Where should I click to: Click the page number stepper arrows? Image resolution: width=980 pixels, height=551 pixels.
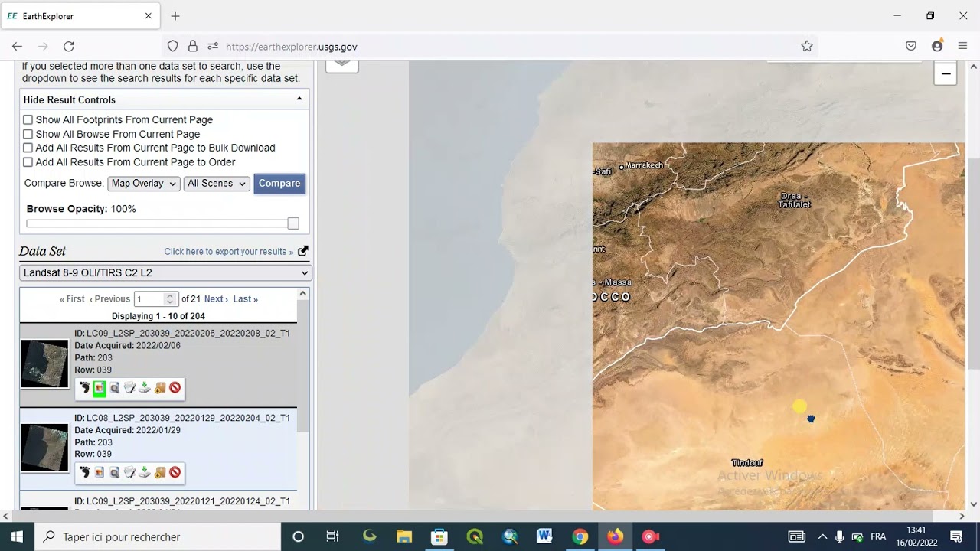170,299
